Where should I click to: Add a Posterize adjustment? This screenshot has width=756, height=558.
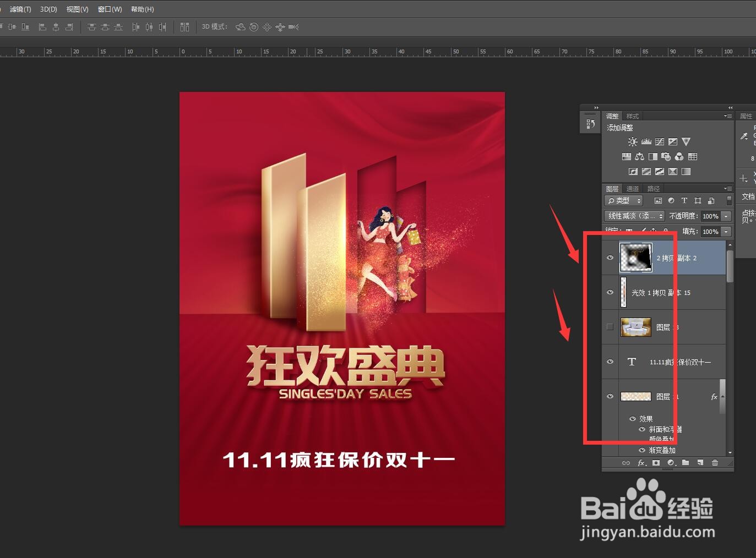646,172
